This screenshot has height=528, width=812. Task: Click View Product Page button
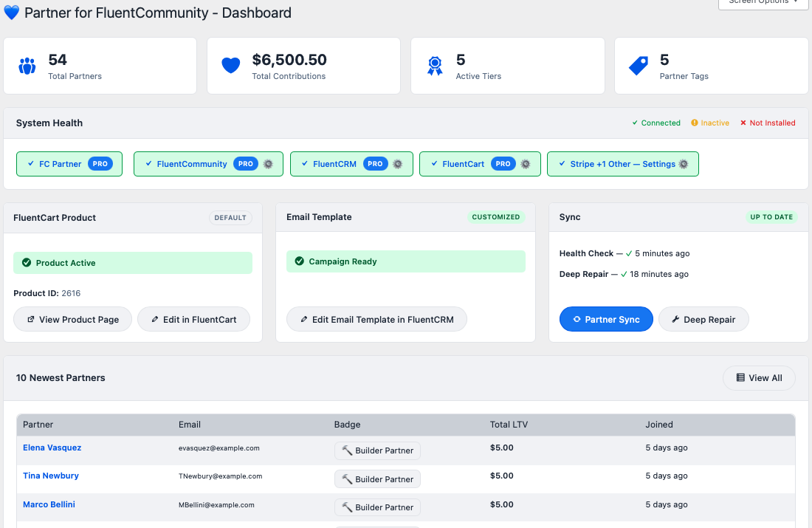72,319
